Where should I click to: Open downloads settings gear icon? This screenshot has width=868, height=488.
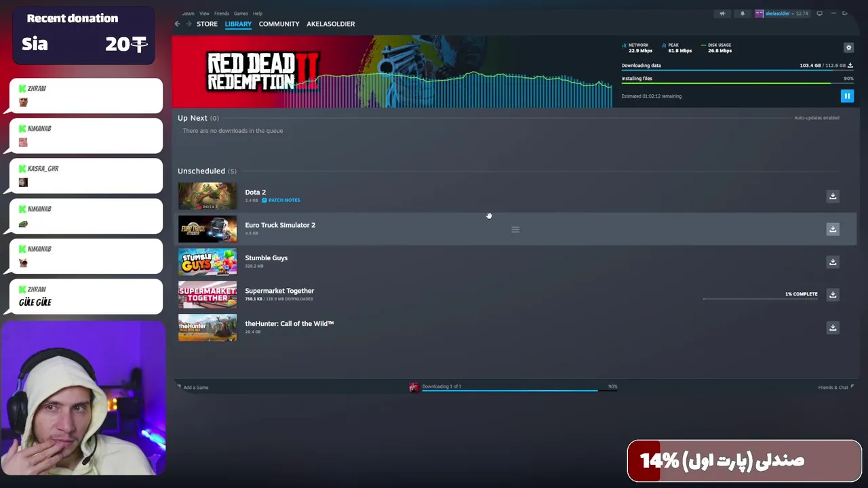click(x=848, y=47)
